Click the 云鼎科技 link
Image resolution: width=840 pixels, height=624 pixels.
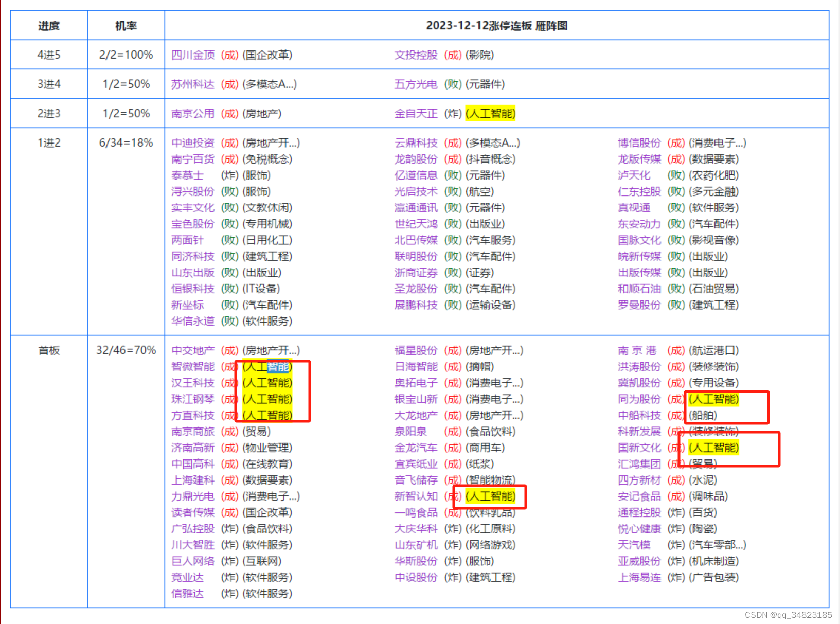pos(416,143)
